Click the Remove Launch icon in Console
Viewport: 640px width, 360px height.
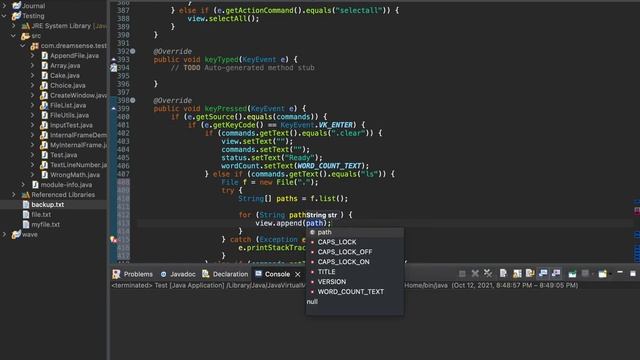475,273
